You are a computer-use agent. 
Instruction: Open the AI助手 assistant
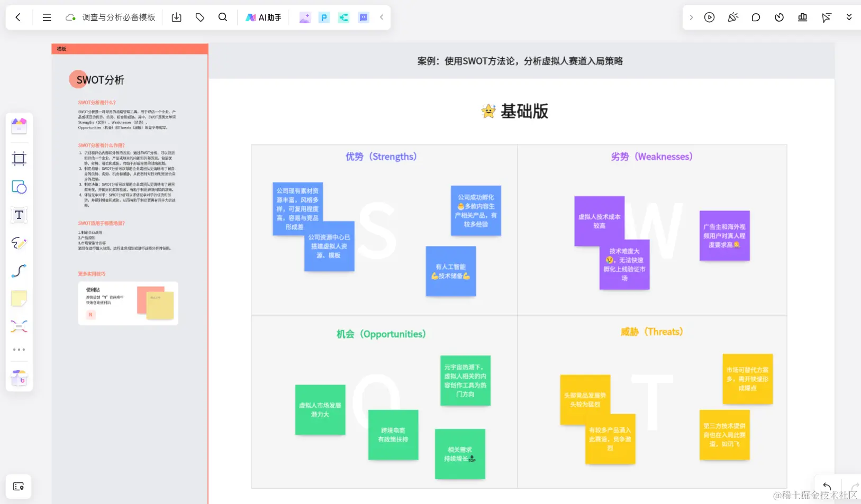pyautogui.click(x=263, y=17)
